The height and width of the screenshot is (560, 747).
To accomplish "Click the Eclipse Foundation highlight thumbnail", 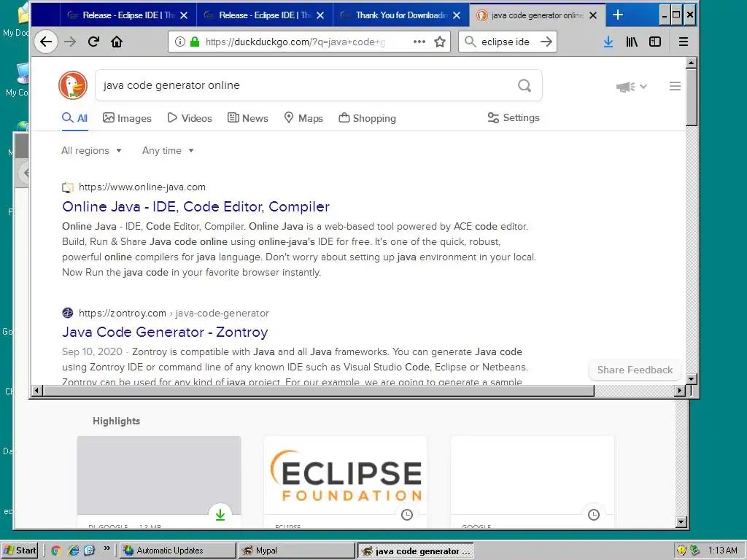I will 346,475.
